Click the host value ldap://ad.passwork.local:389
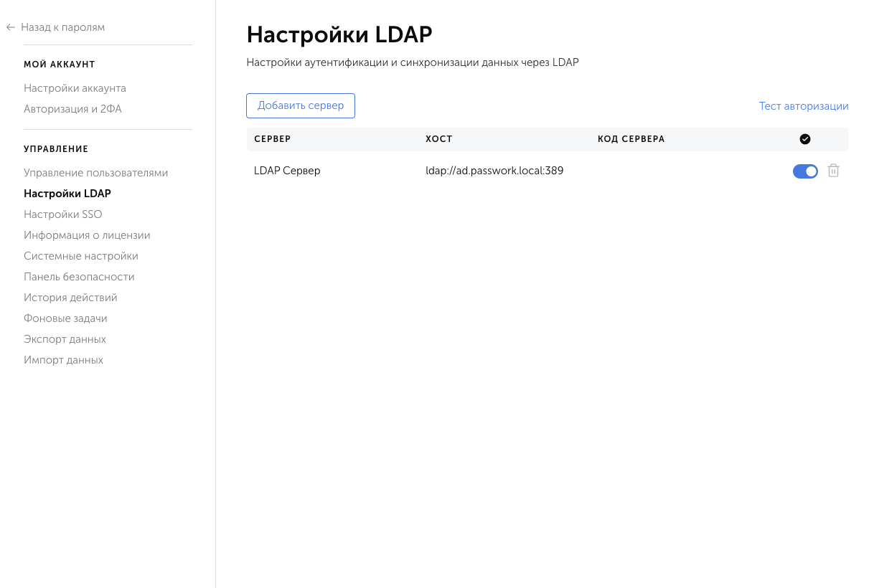The height and width of the screenshot is (588, 869). [x=494, y=171]
